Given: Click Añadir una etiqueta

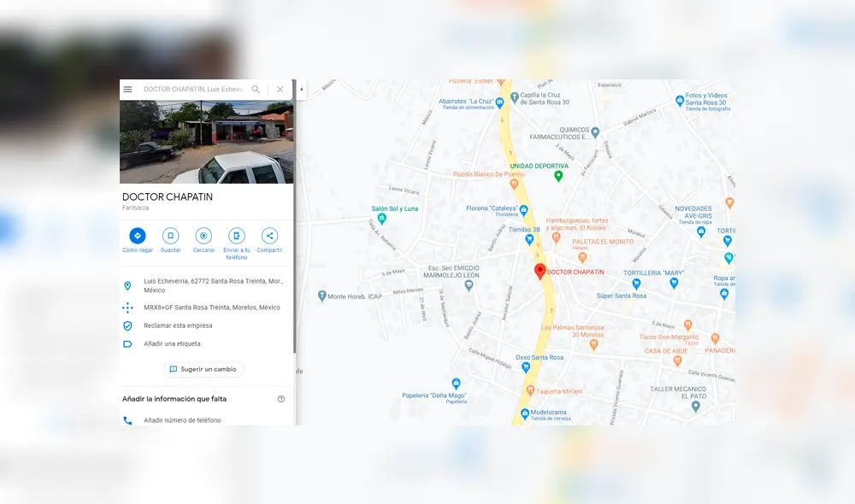Looking at the screenshot, I should pos(174,343).
